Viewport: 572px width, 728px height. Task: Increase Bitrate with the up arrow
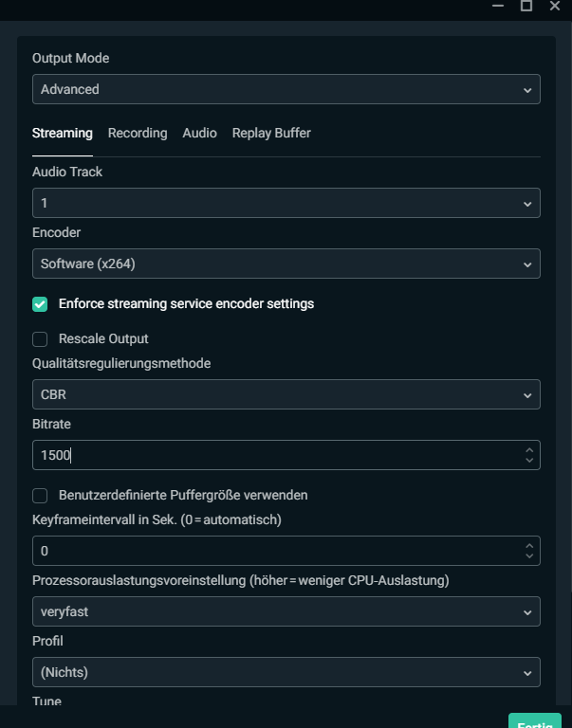tap(529, 449)
